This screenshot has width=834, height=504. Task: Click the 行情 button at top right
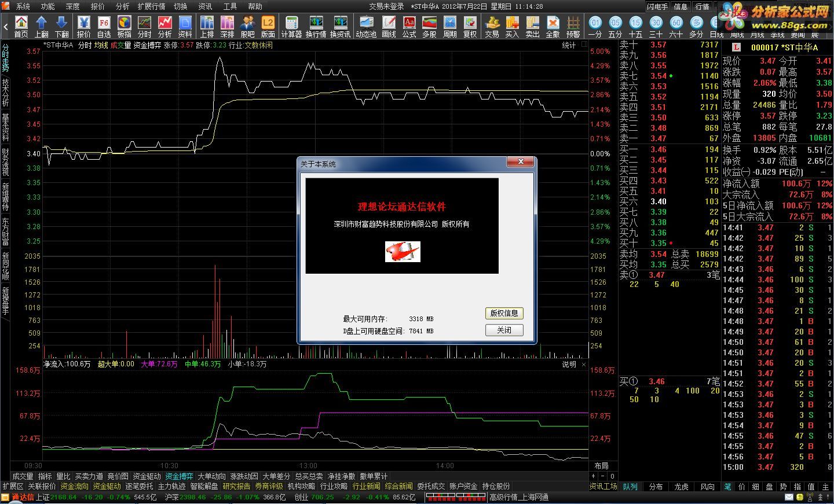tap(703, 6)
